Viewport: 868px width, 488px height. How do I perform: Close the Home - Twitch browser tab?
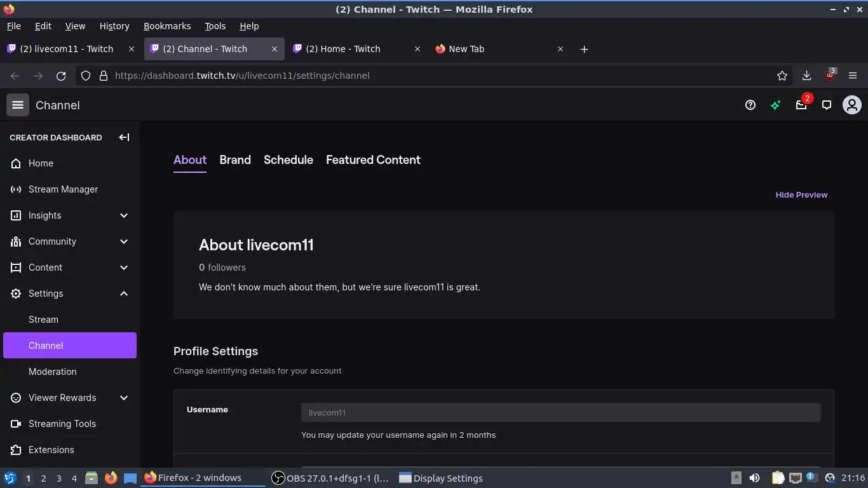(x=417, y=49)
